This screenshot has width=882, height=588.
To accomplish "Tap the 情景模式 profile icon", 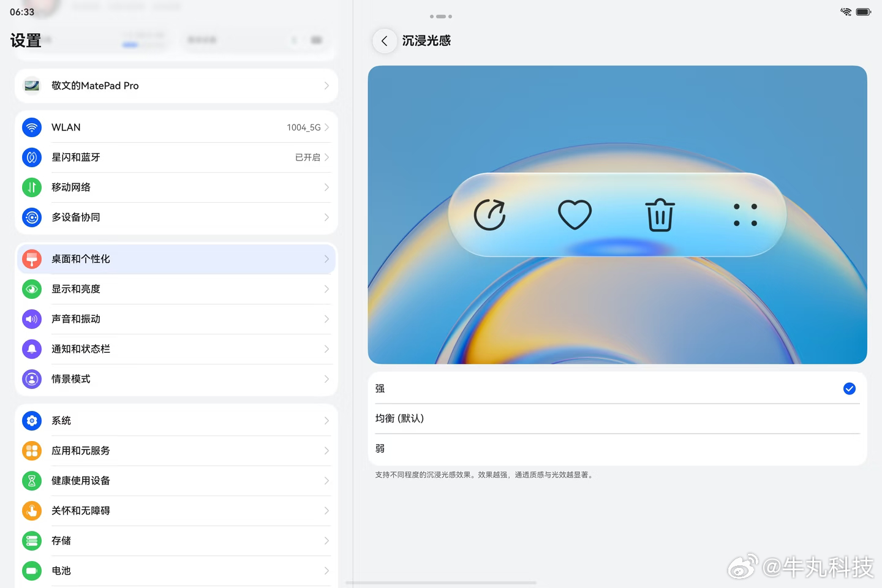I will (32, 379).
